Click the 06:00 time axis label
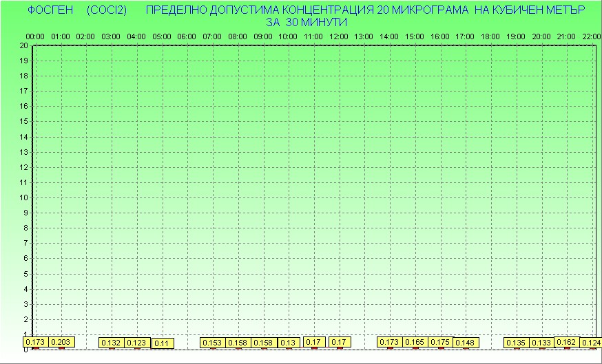 pos(187,37)
